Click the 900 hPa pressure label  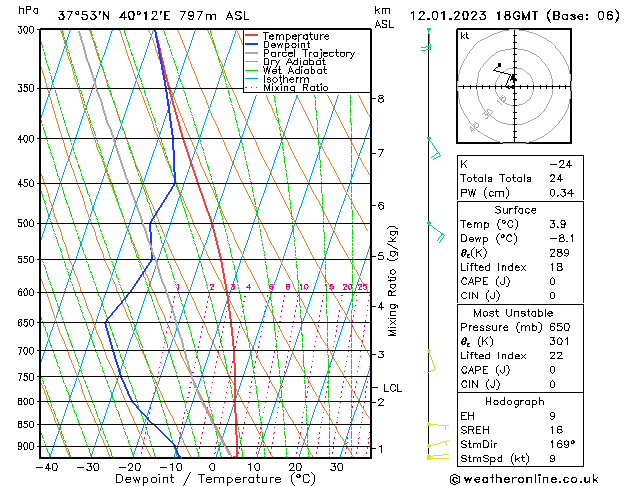[28, 446]
